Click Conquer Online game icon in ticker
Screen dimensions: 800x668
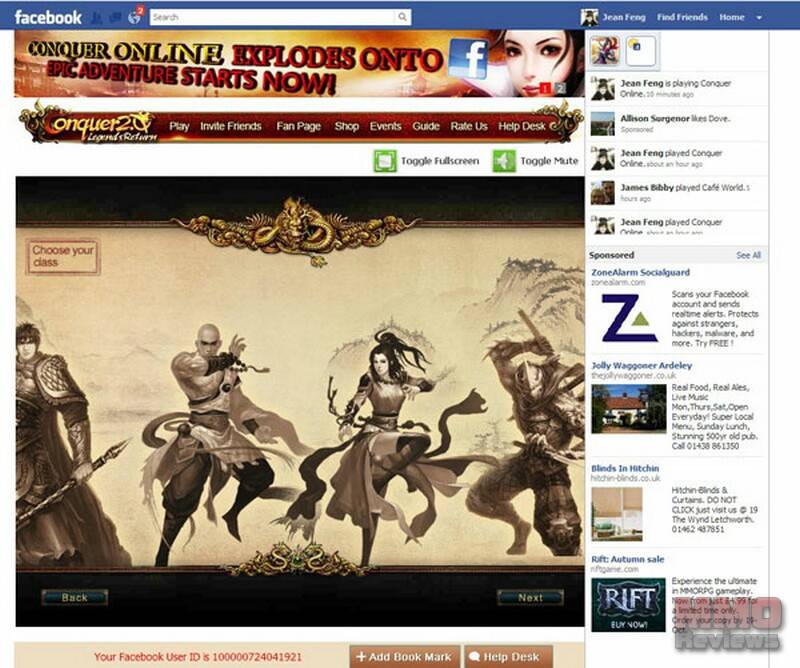click(605, 51)
